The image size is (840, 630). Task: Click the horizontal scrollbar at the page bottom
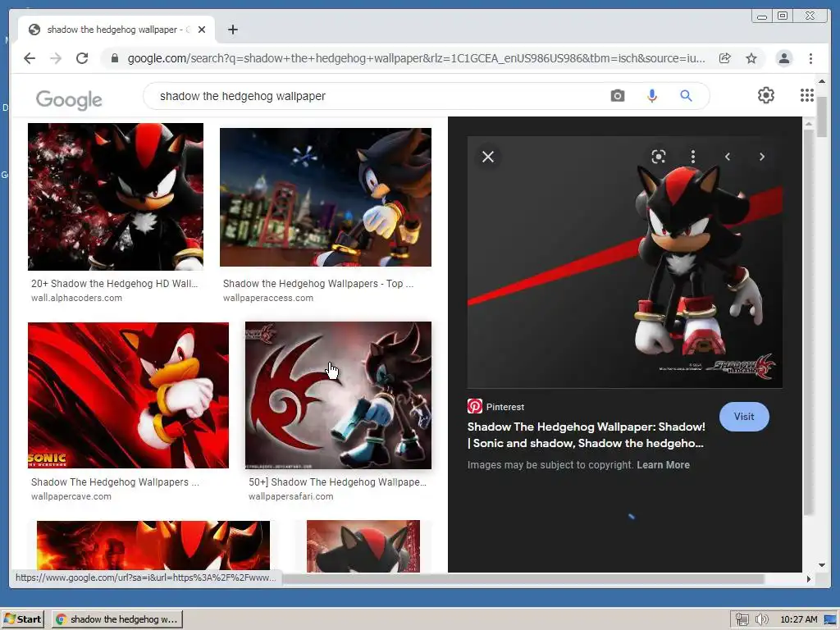point(523,578)
